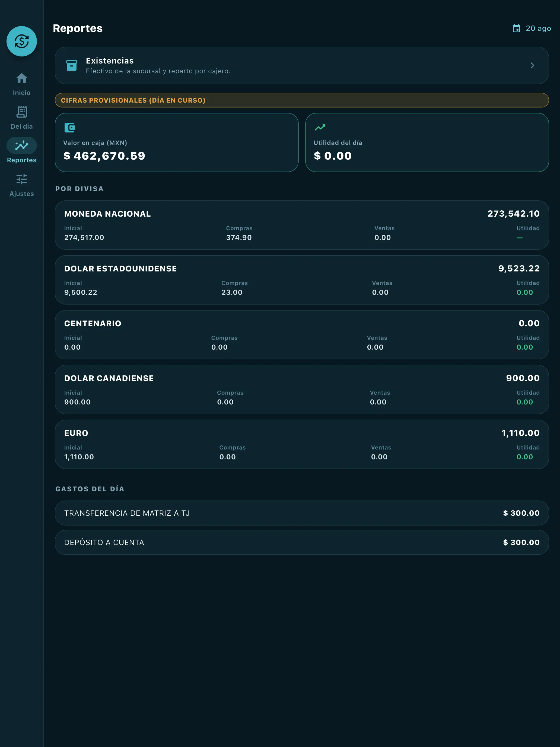
Task: Open the DEPÓSITO A CUENTA expense
Action: pos(302,542)
